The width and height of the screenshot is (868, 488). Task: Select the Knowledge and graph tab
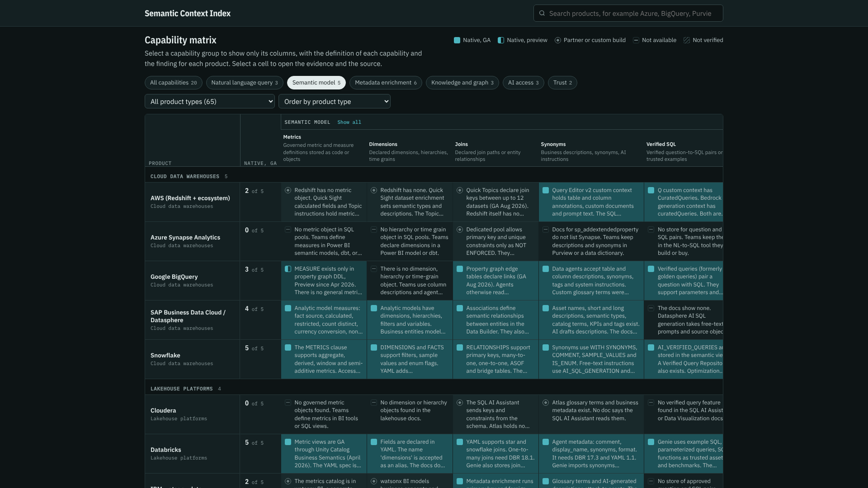coord(462,83)
